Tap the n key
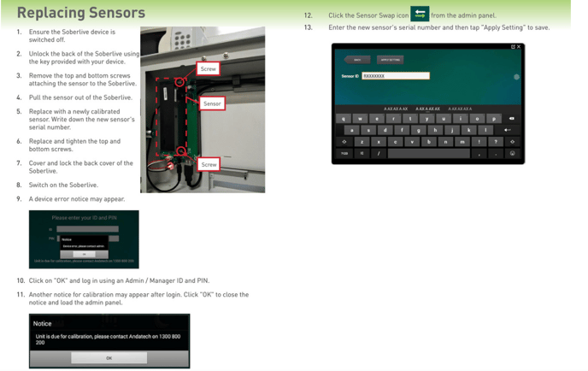Viewport: 588px width, 371px height. pyautogui.click(x=445, y=142)
